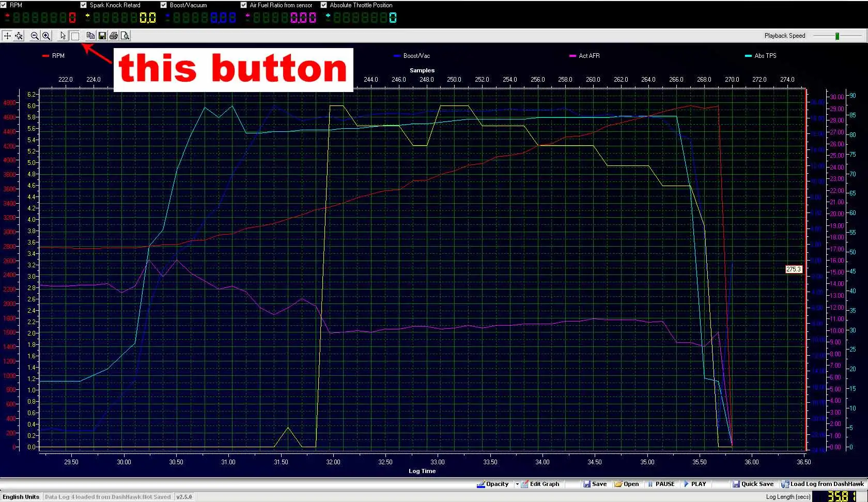This screenshot has width=868, height=502.
Task: Select the pan/move graph tool
Action: tap(7, 36)
